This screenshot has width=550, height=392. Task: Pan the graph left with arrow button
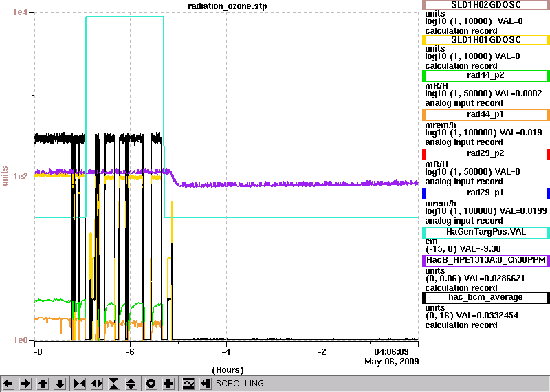pyautogui.click(x=8, y=384)
